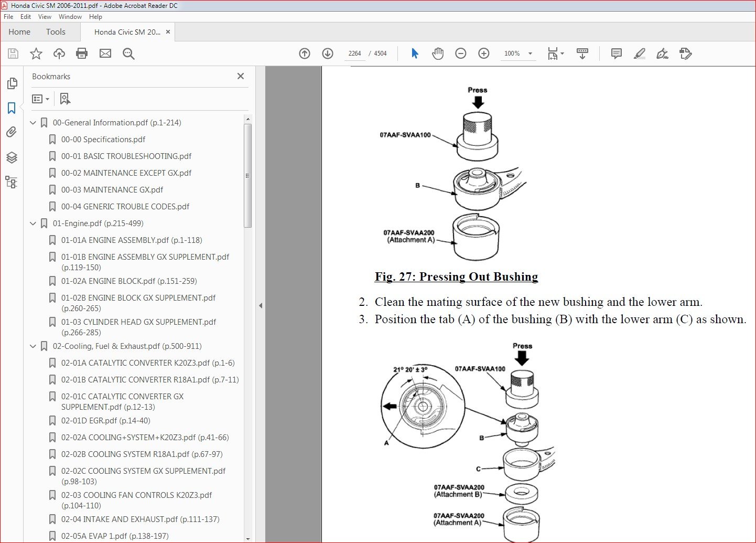Open 00-03 MAINTENANCE GX.pdf bookmark
Screen dimensions: 756x543
click(112, 190)
